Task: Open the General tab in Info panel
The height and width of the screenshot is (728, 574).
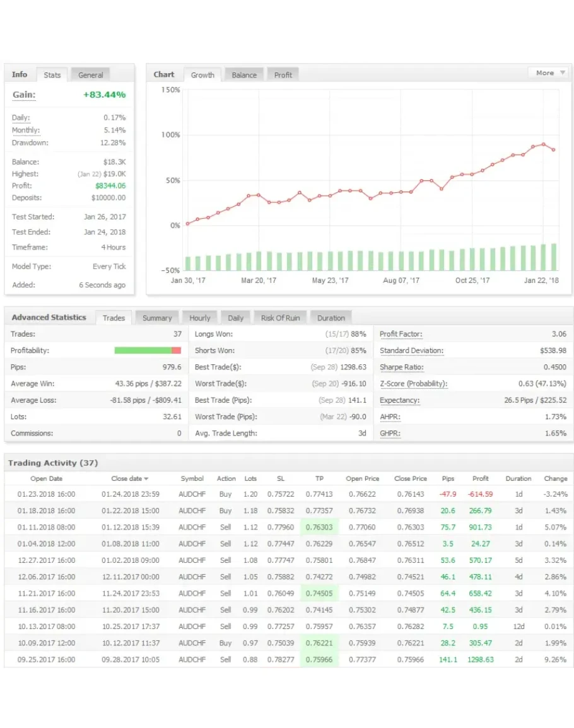Action: pyautogui.click(x=91, y=75)
